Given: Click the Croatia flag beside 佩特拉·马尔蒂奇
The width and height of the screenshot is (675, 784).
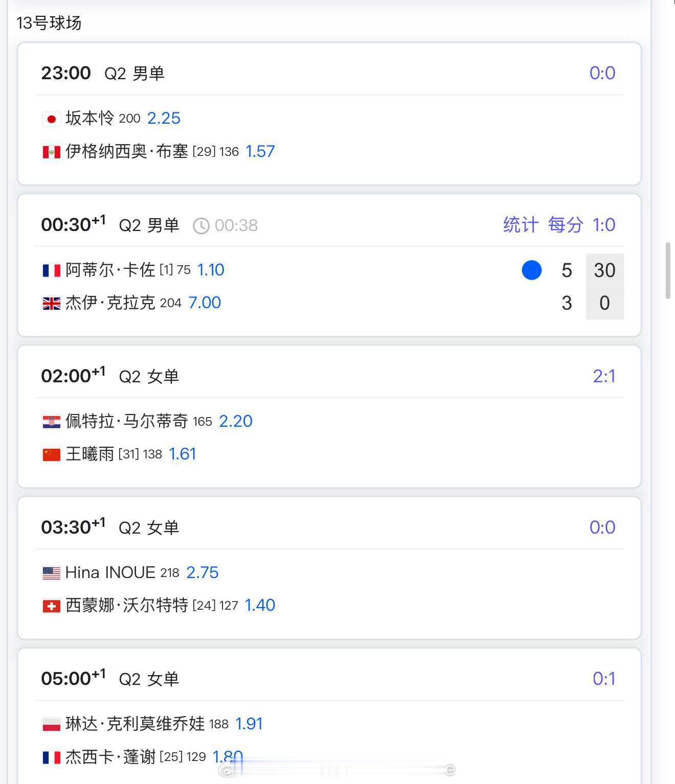Looking at the screenshot, I should click(51, 422).
